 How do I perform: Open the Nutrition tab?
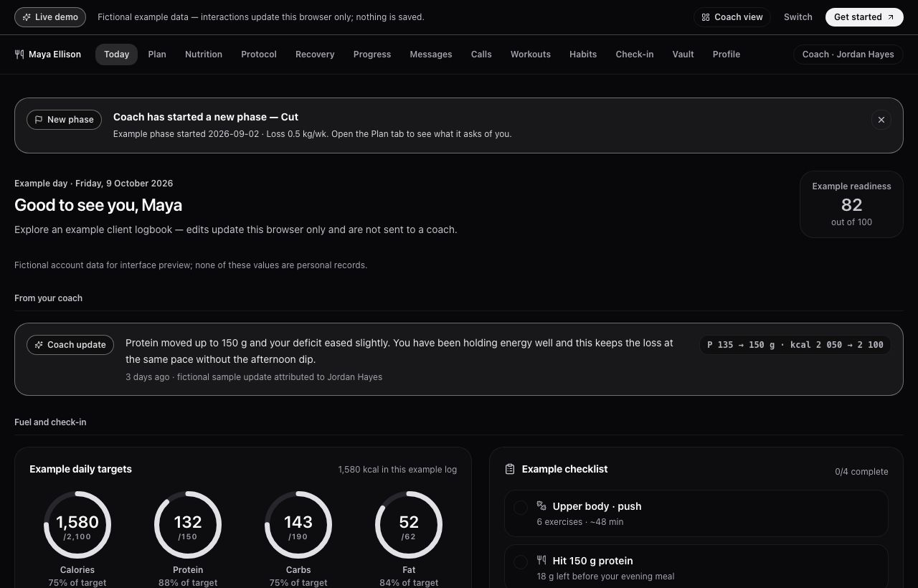[204, 54]
